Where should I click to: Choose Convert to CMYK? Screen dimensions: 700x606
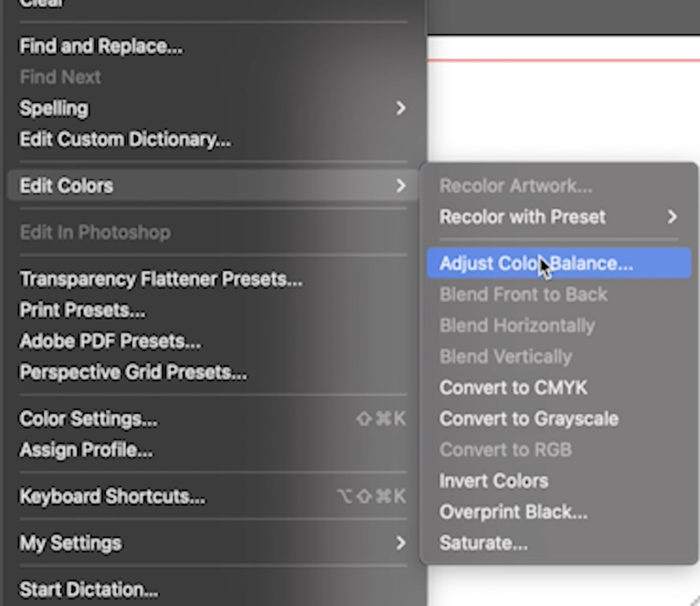pyautogui.click(x=513, y=387)
